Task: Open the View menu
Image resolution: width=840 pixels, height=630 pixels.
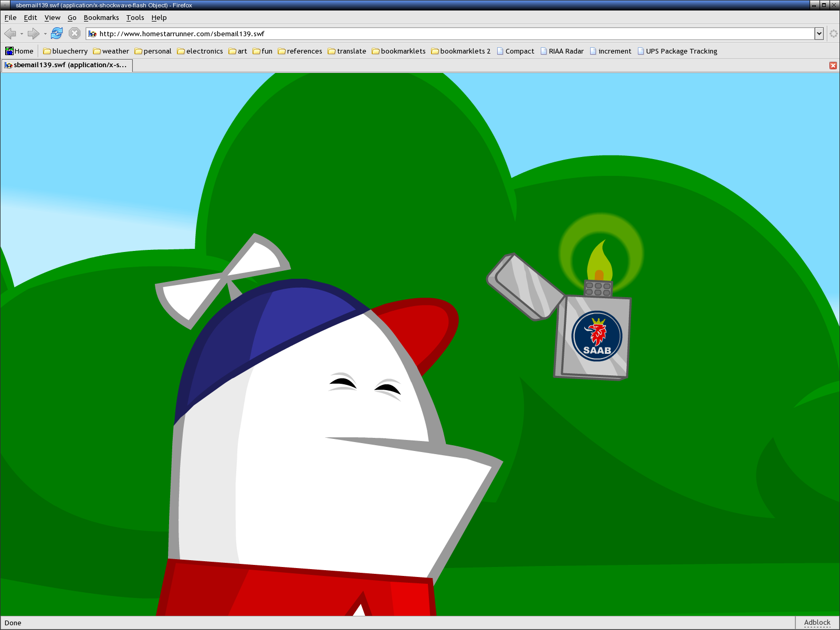Action: click(52, 17)
